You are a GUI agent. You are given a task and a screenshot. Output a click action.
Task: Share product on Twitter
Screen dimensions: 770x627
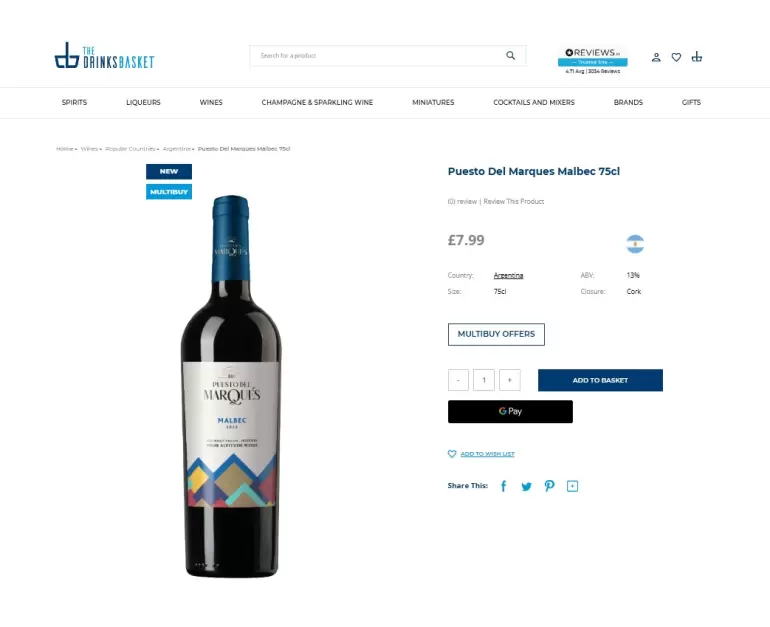(x=526, y=486)
